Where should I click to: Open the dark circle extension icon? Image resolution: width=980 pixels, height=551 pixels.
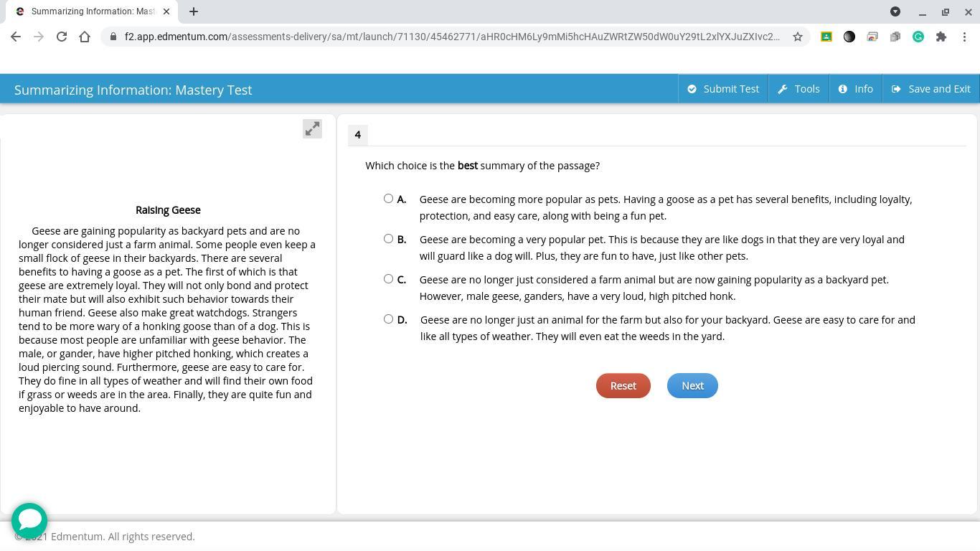tap(849, 37)
